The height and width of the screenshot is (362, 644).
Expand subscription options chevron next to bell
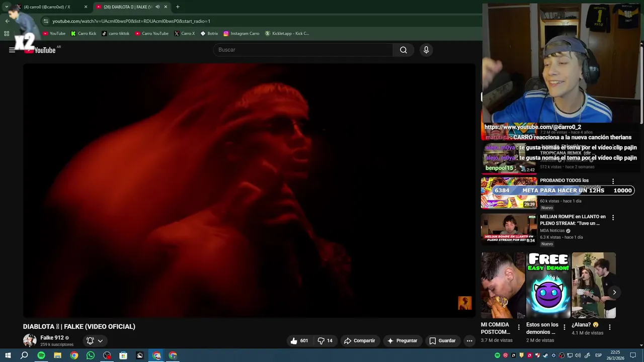(x=100, y=340)
